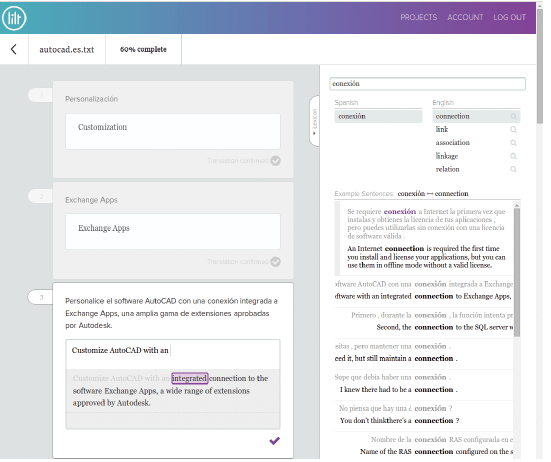Confirm segment 3 with purple checkmark
Viewport: 551px width, 462px height.
(274, 441)
